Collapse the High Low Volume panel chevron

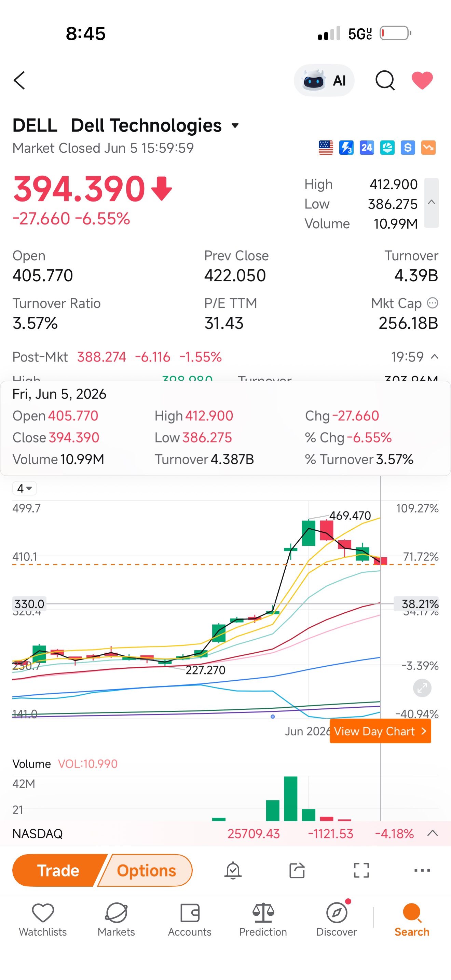pyautogui.click(x=431, y=203)
